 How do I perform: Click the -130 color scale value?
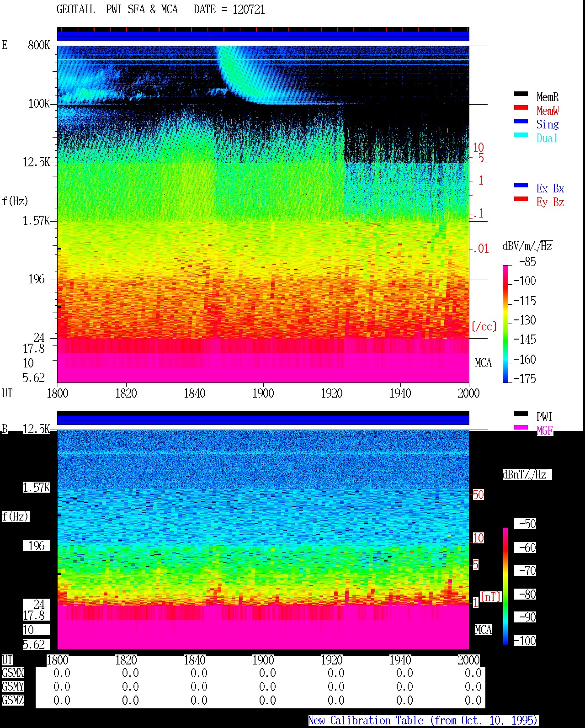click(x=525, y=320)
